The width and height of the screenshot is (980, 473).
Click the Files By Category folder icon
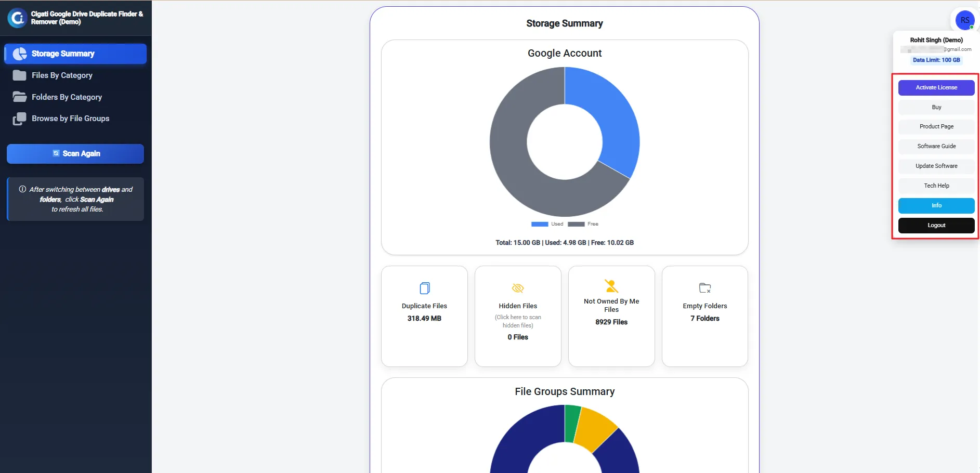(20, 75)
